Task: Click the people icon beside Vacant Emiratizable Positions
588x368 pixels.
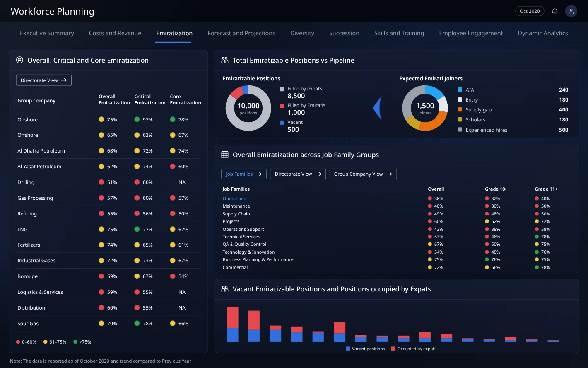Action: [225, 289]
